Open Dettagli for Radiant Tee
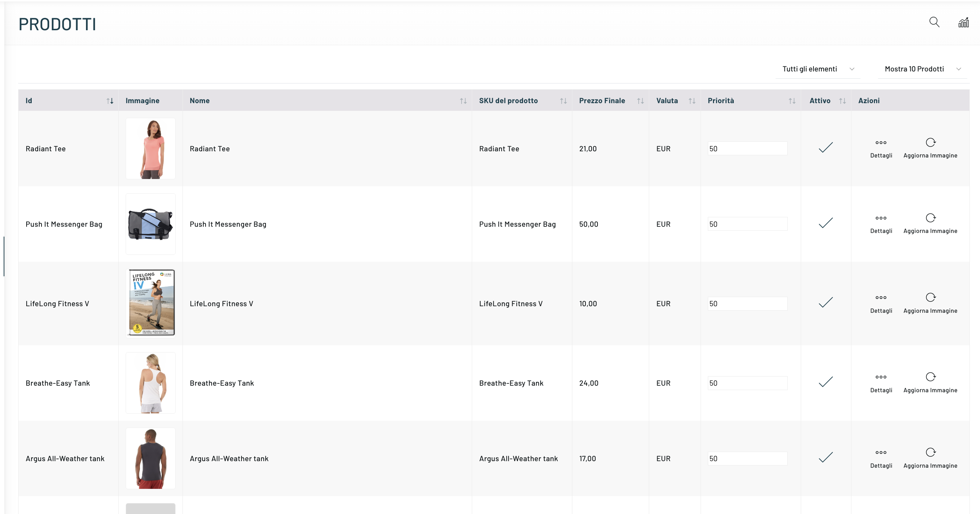The image size is (980, 514). click(x=881, y=148)
